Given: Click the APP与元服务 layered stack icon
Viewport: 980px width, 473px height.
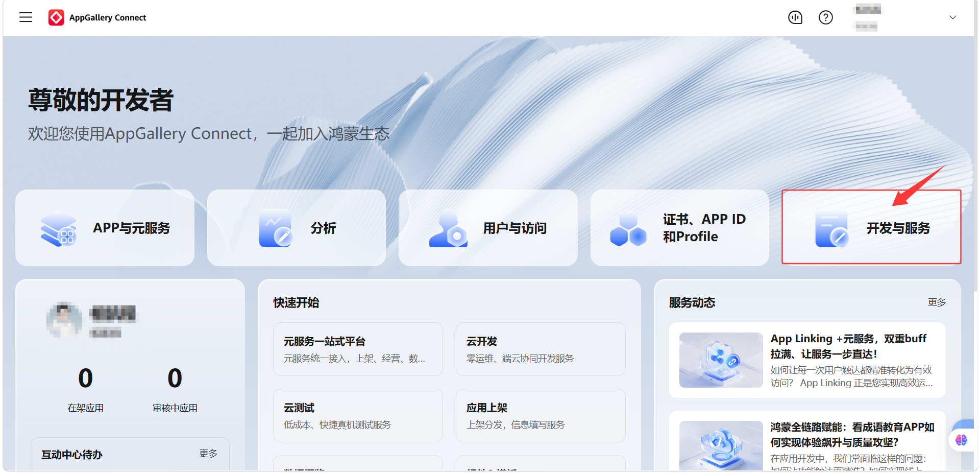Looking at the screenshot, I should (x=58, y=228).
